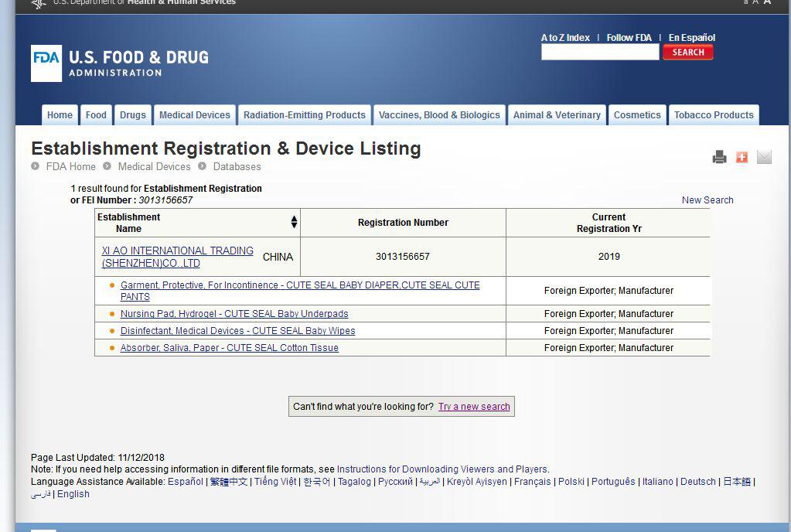Screen dimensions: 791x532
Task: Open the Radiation-Emitting Products tab
Action: (304, 115)
